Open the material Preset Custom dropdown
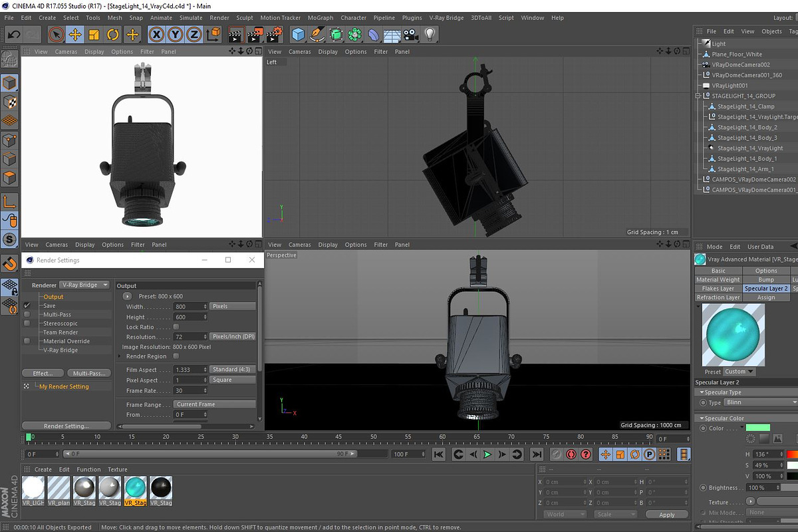This screenshot has height=532, width=798. click(739, 372)
